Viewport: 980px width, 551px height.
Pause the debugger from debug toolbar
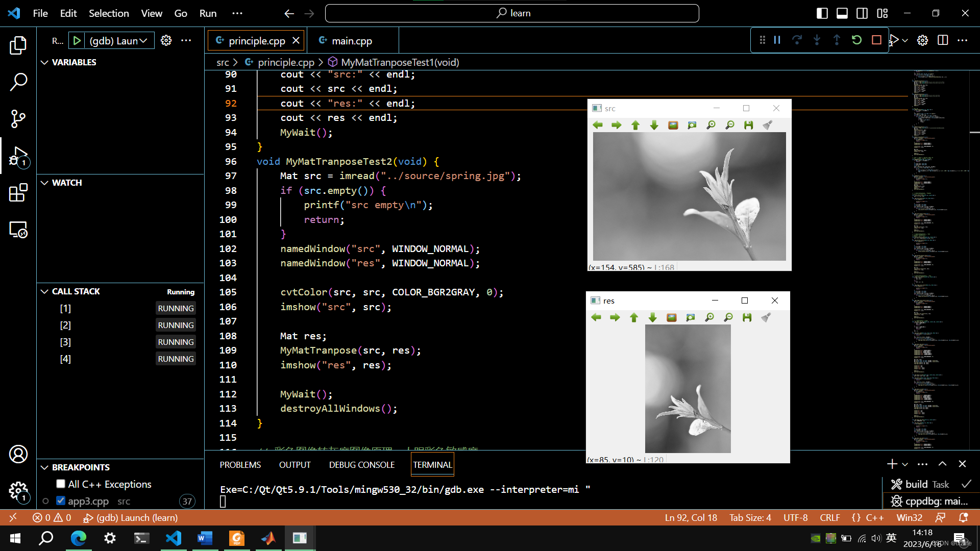(x=777, y=40)
